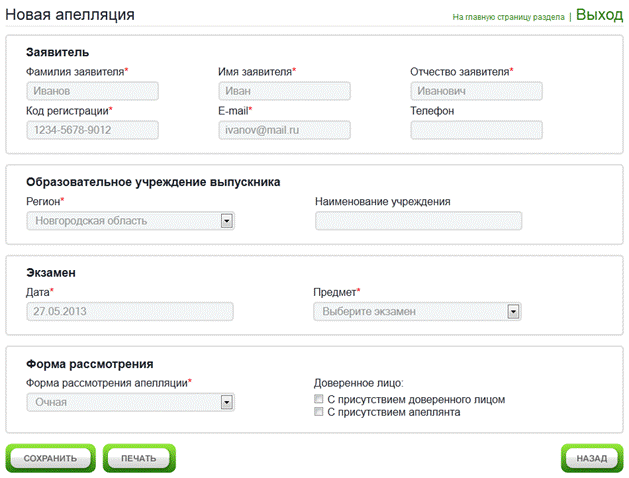The image size is (629, 478).
Task: Click the Форма рассмотрения section title
Action: (89, 364)
